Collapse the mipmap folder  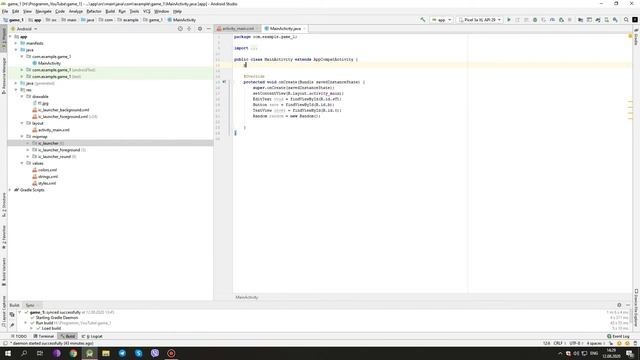point(22,136)
